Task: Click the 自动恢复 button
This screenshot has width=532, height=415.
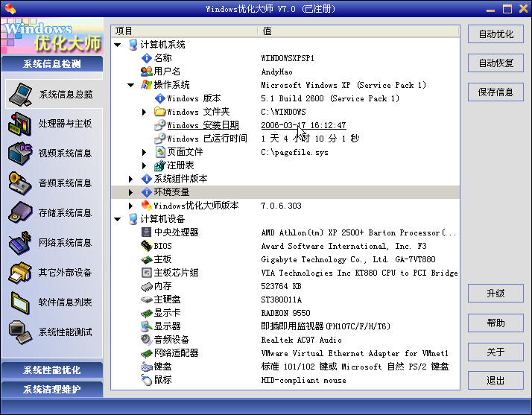Action: 495,63
